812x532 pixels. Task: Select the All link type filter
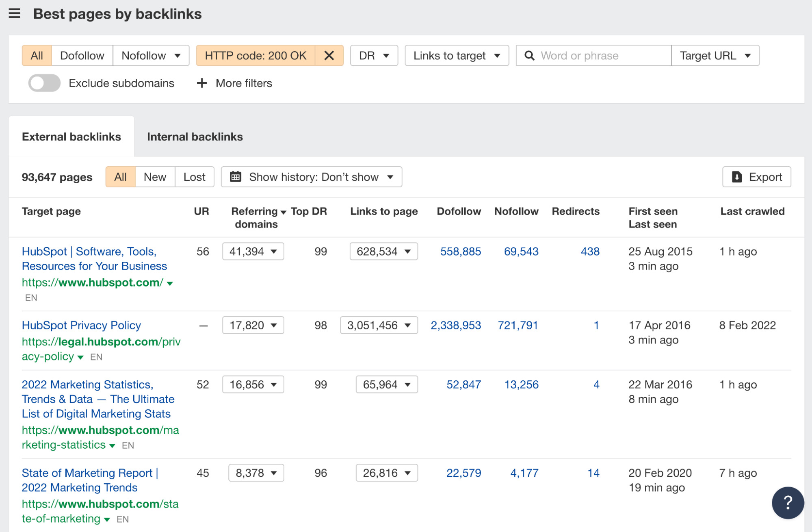(37, 55)
